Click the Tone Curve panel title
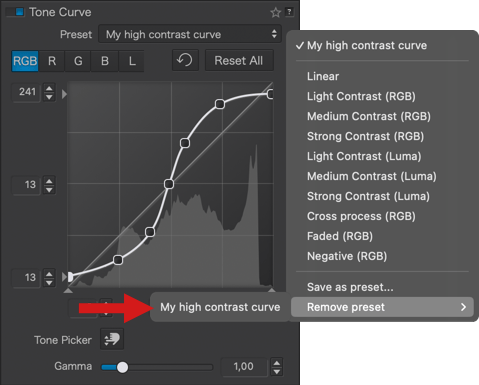Image resolution: width=479 pixels, height=385 pixels. (x=60, y=12)
